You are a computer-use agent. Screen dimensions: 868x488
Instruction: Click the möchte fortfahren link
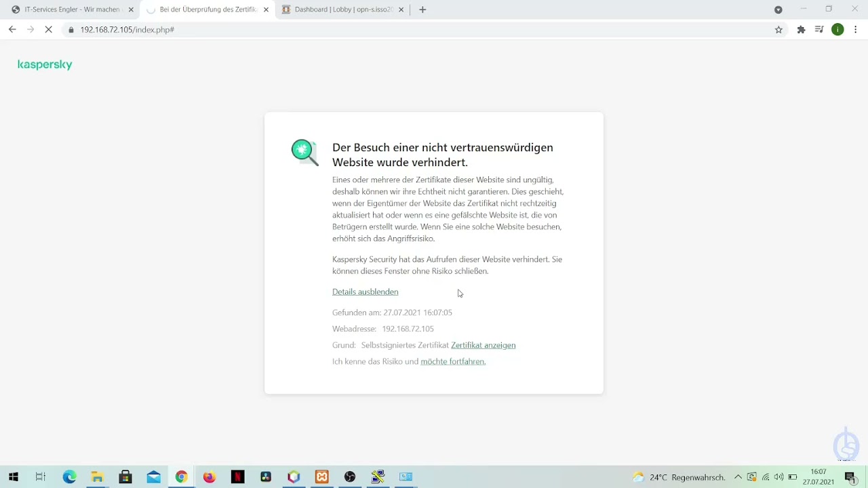(453, 361)
